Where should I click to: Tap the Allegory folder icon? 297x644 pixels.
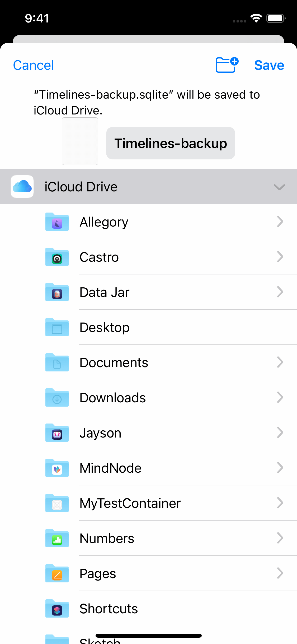coord(57,222)
